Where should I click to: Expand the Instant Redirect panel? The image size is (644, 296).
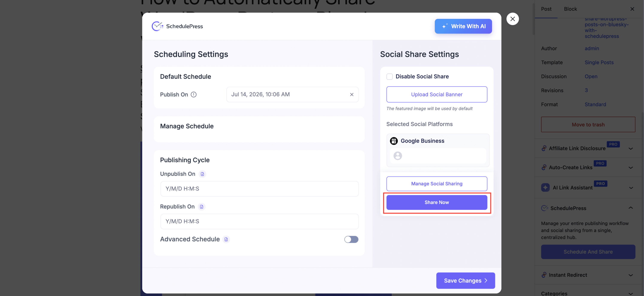tap(630, 275)
